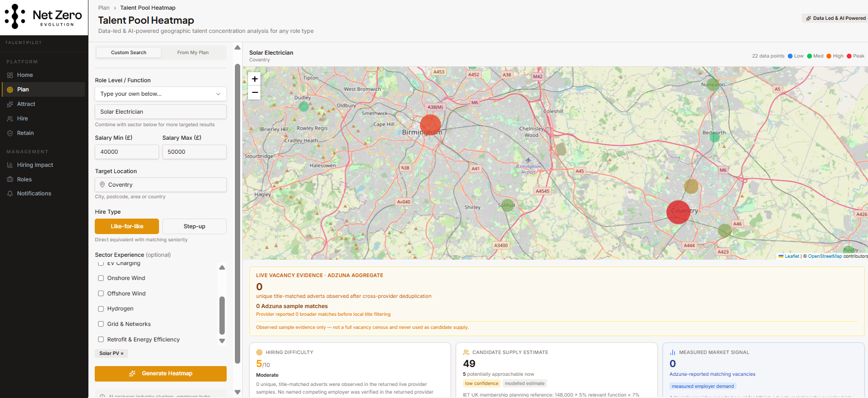868x398 pixels.
Task: Click the measured employer demand badge
Action: (703, 386)
